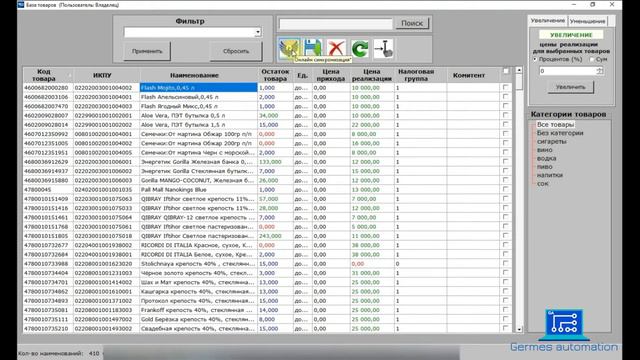The height and width of the screenshot is (360, 640).
Task: Tick checkbox for Aloe Vera 0,5 л row
Action: tap(505, 115)
